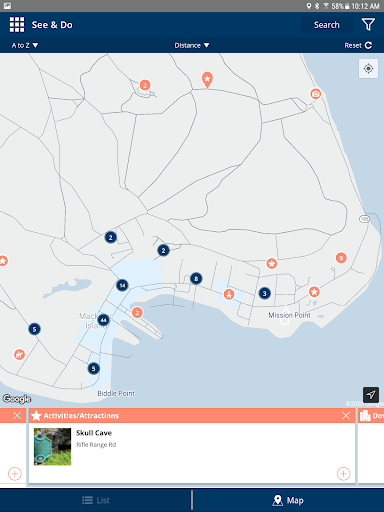Switch to the List tab
The width and height of the screenshot is (384, 512).
[x=96, y=500]
